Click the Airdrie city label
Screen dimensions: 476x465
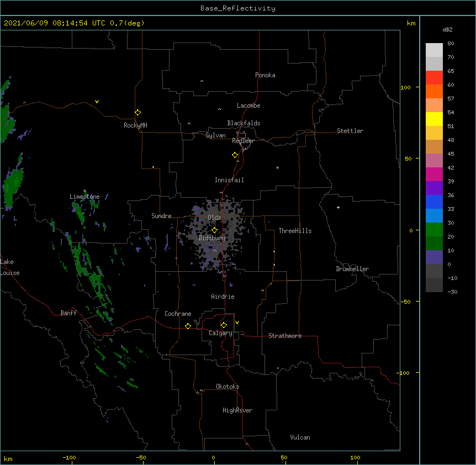click(x=223, y=297)
